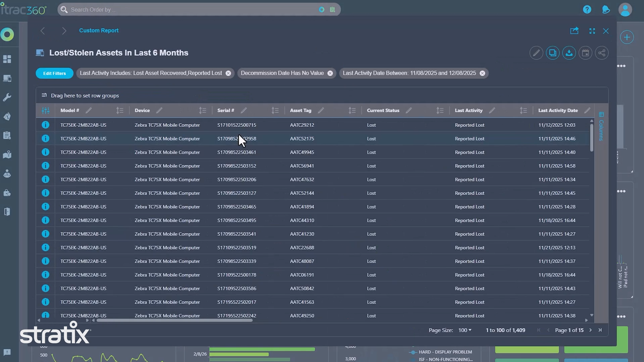Viewport: 644px width, 362px height.
Task: Click the pencil edit report icon
Action: [536, 53]
